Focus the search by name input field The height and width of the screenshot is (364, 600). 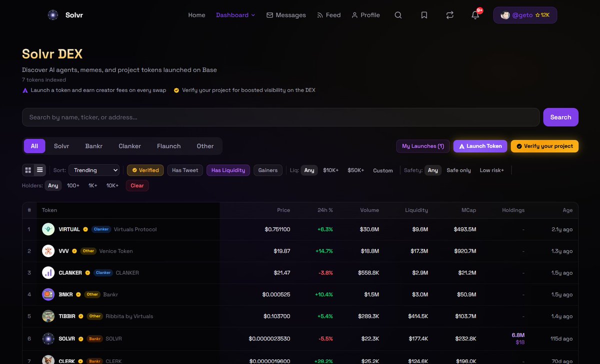[x=281, y=117]
